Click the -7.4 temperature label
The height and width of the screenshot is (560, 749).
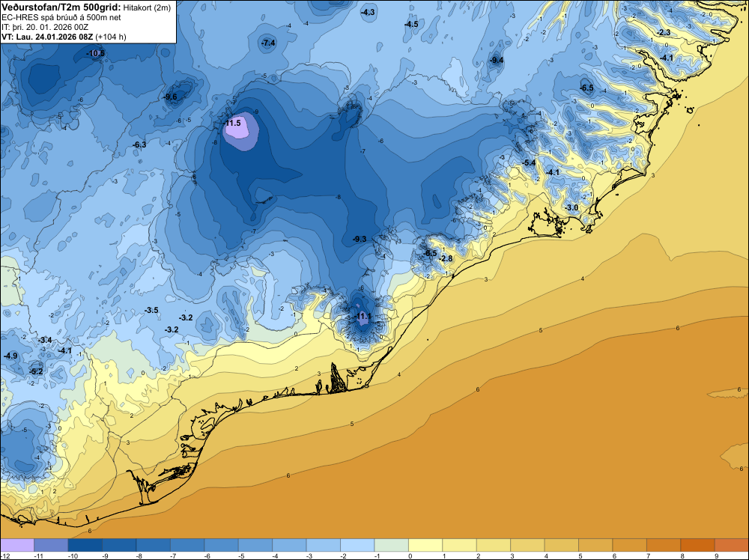[268, 43]
